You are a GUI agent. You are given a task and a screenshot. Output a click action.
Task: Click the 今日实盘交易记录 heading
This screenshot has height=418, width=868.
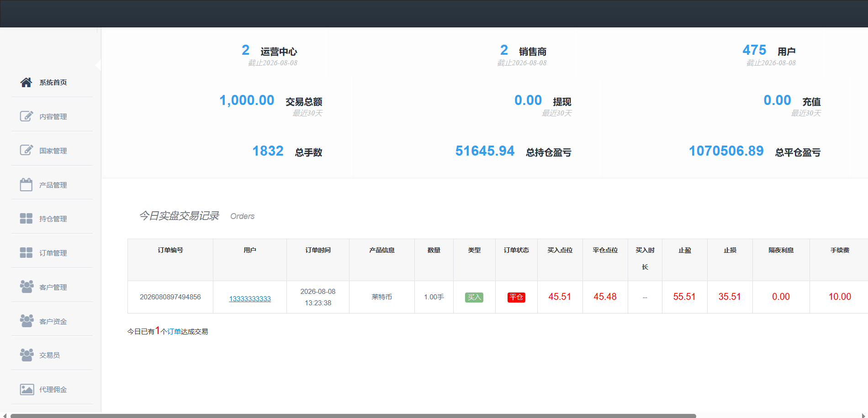pos(179,216)
